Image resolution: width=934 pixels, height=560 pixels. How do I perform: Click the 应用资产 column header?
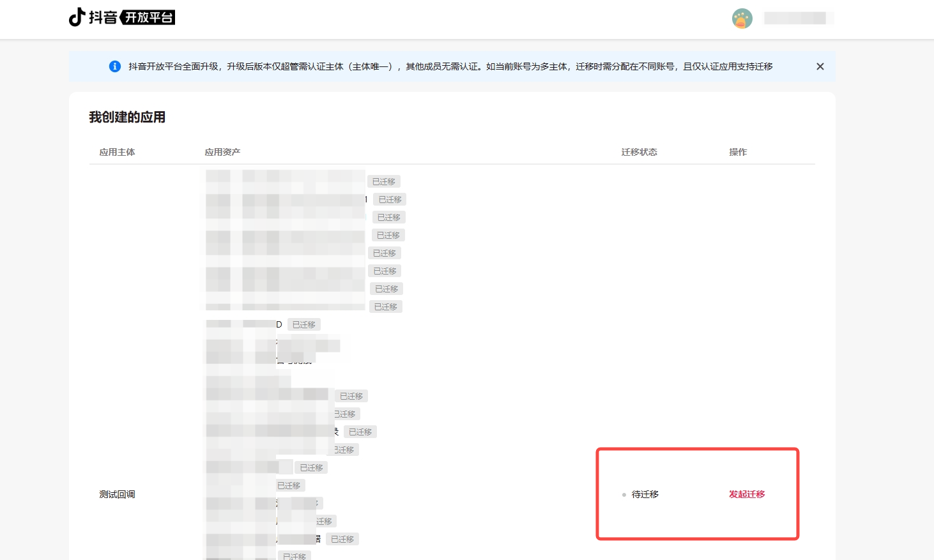click(222, 152)
